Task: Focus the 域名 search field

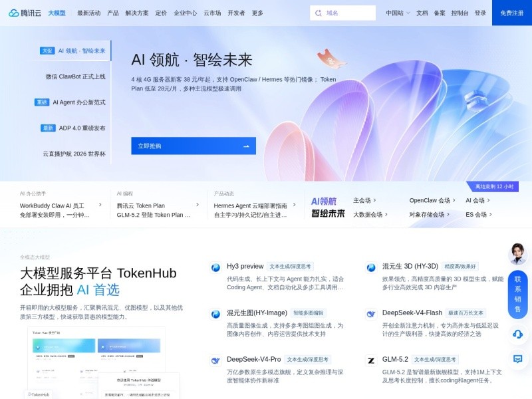Action: [x=342, y=13]
